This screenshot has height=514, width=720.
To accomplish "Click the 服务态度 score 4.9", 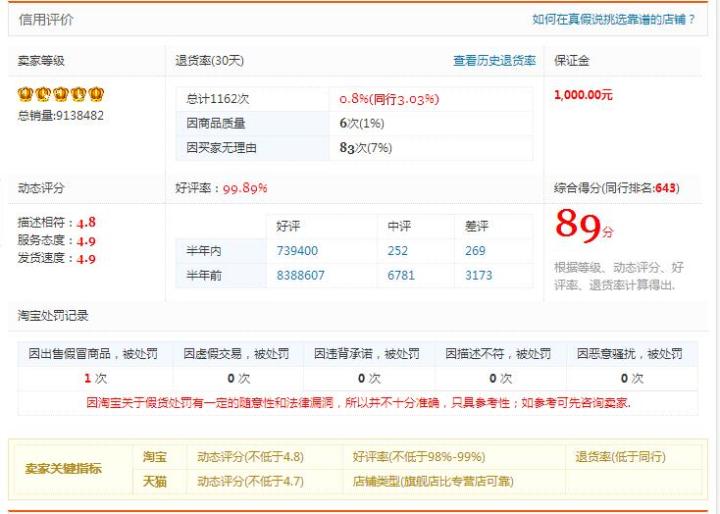I will click(86, 241).
